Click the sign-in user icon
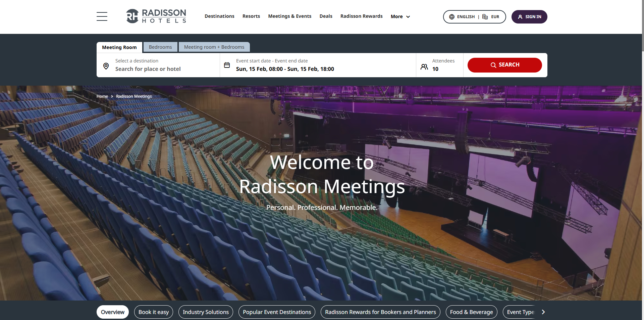 520,16
